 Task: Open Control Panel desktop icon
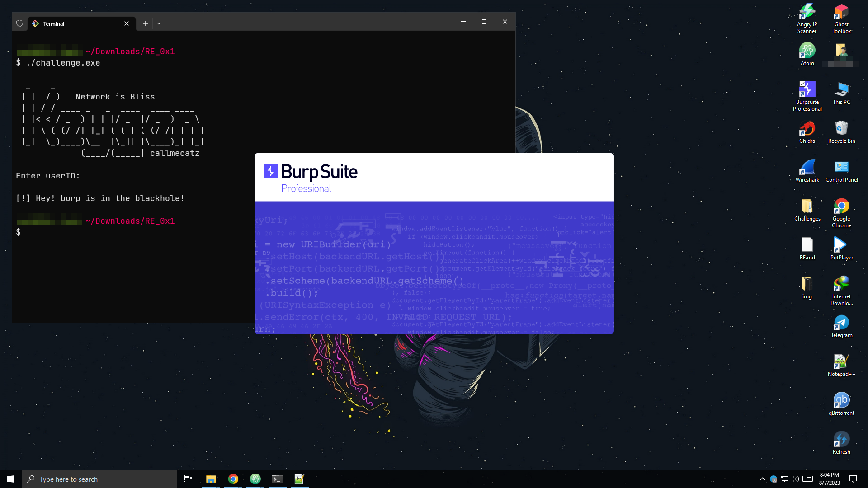point(841,170)
